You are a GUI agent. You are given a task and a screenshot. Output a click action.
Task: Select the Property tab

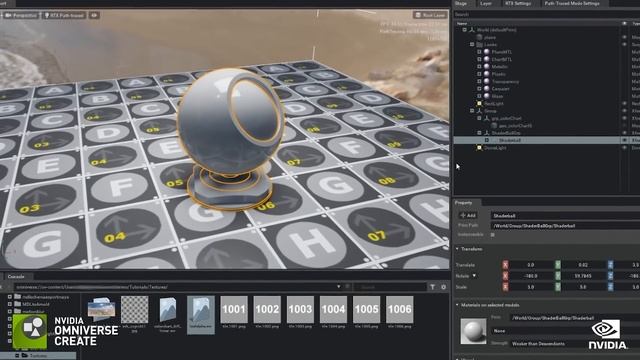click(464, 202)
